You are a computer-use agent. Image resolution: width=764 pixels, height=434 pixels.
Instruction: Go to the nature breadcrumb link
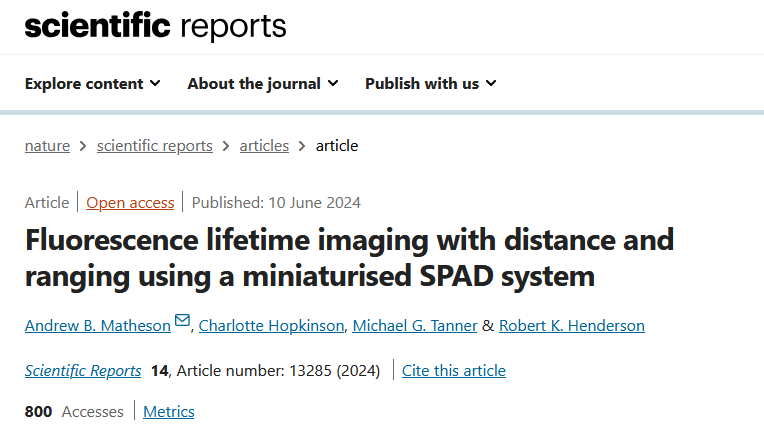tap(47, 146)
